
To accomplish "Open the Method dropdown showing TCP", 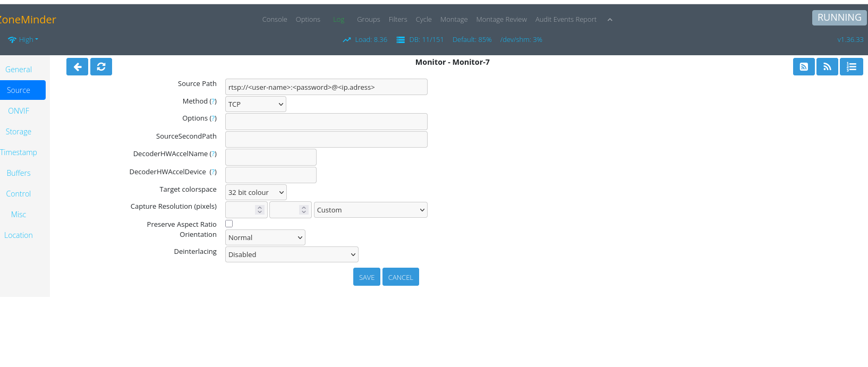I will point(256,104).
